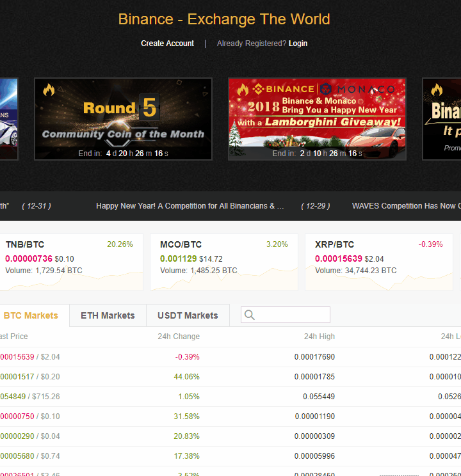The width and height of the screenshot is (461, 476).
Task: Click flame icon on Round 5 banner
Action: tap(49, 90)
